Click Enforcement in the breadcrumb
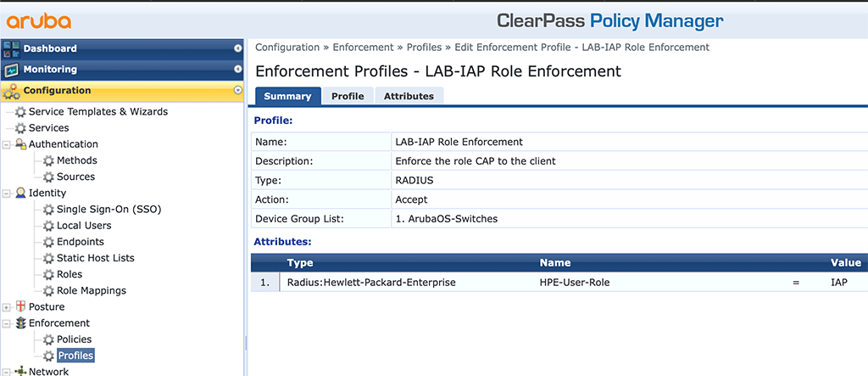This screenshot has height=376, width=868. (363, 48)
